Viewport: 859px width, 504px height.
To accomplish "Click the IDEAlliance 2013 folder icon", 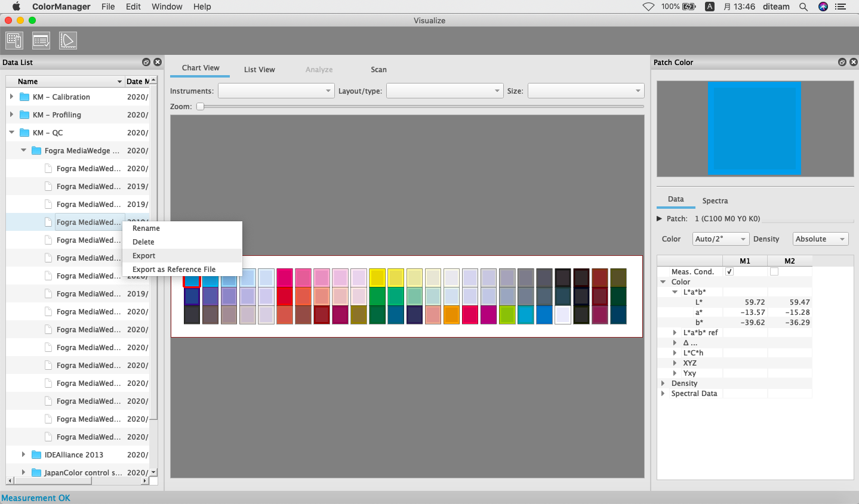I will (36, 454).
